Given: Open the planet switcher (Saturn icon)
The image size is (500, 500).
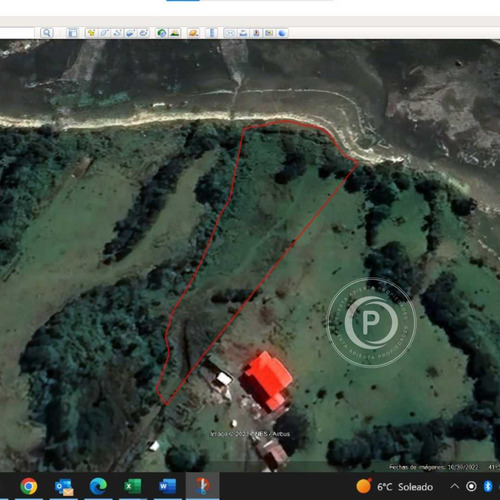Looking at the screenshot, I should pos(193,33).
